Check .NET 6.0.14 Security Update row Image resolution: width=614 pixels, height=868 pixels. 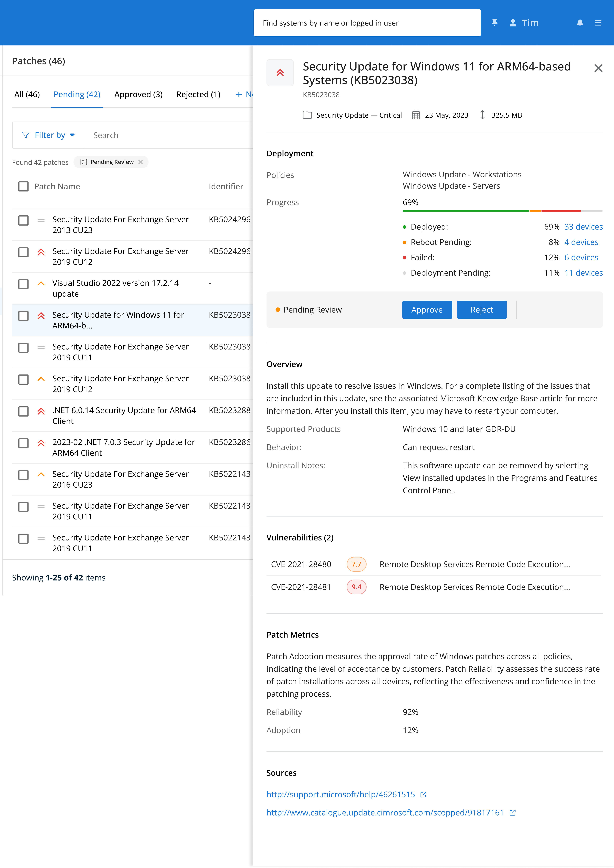(23, 411)
